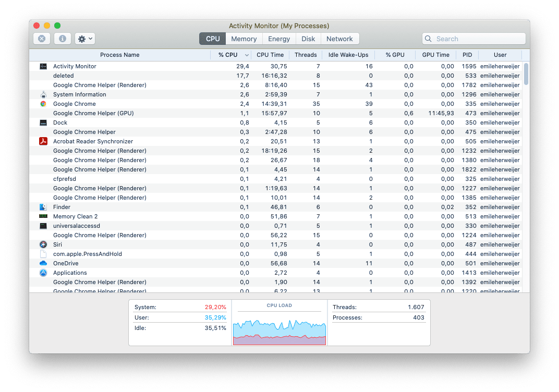Click the System Information process icon
559x392 pixels.
(x=43, y=94)
